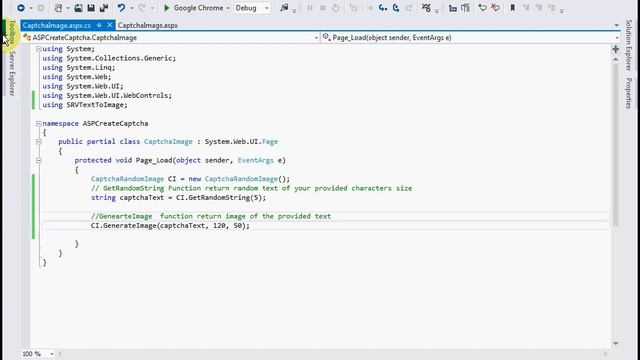
Task: Click the vertical scrollbar thumb
Action: coord(616,145)
